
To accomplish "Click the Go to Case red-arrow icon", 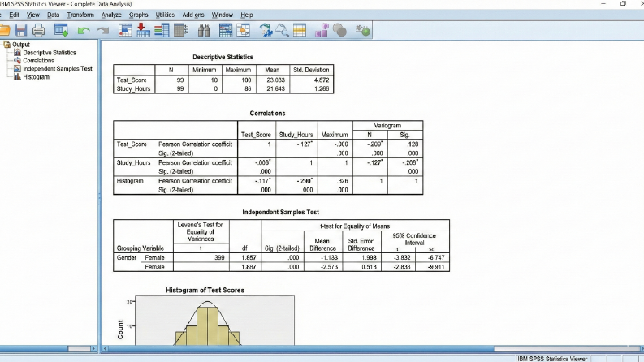I will pyautogui.click(x=143, y=30).
